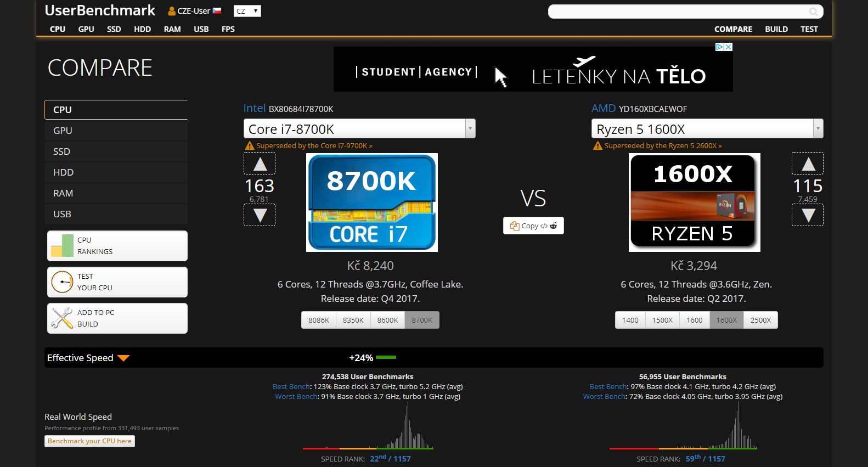Viewport: 868px width, 467px height.
Task: Select SSD in the compare sidebar
Action: [116, 151]
